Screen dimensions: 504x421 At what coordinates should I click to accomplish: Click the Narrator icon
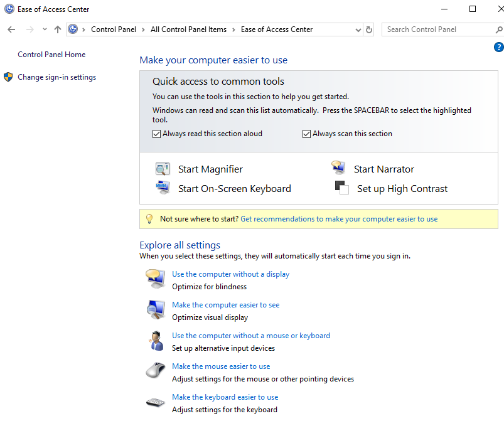[x=338, y=168]
